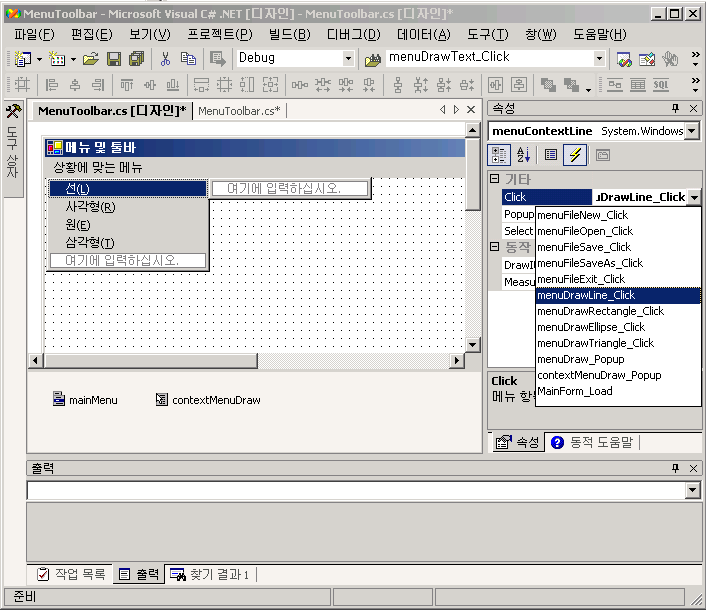Click the Categorized view icon in properties
Screen dimensions: 706x610
499,155
